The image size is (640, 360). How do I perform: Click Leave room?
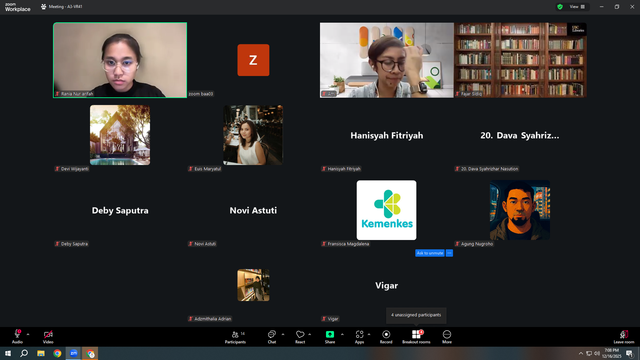click(x=624, y=337)
